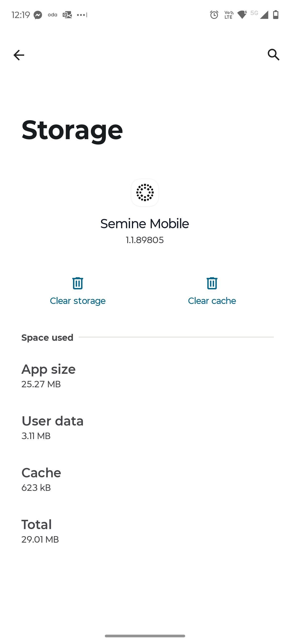Tap the version number 1.1.89805
Viewport: 290px width, 644px height.
coord(145,240)
